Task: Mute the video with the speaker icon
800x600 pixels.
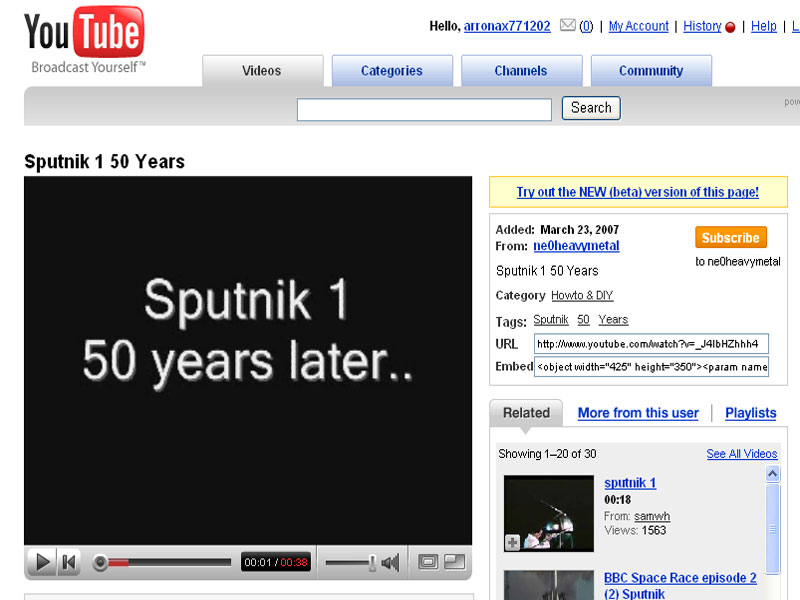Action: pos(390,563)
